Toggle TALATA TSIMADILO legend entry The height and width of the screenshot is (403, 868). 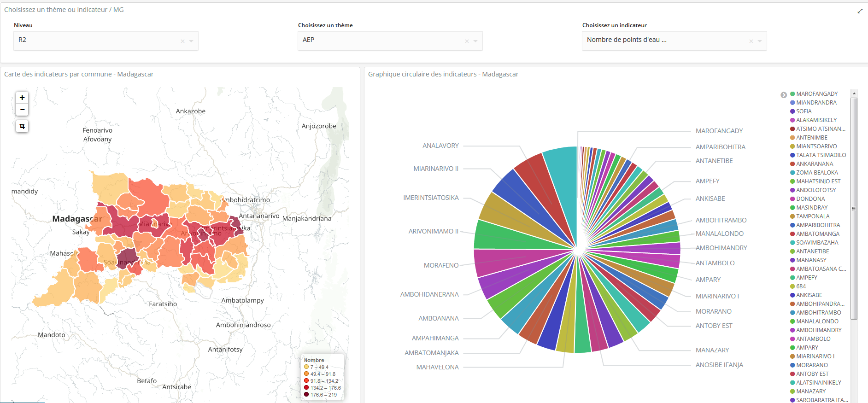point(818,155)
